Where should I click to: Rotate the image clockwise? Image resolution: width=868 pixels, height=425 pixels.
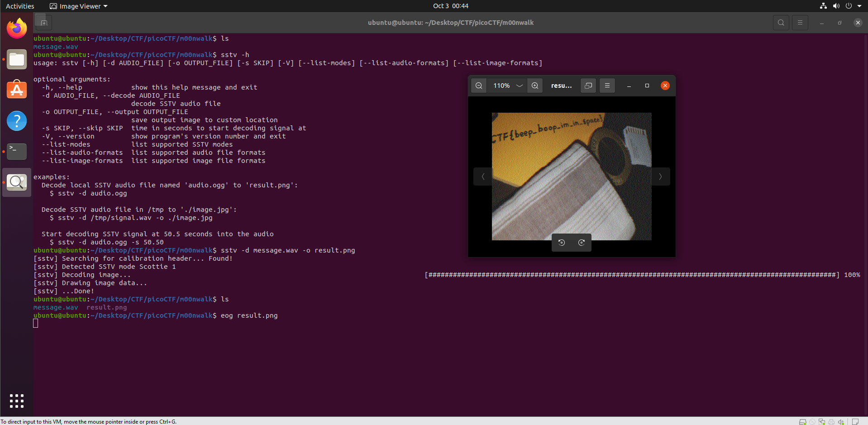(x=582, y=243)
